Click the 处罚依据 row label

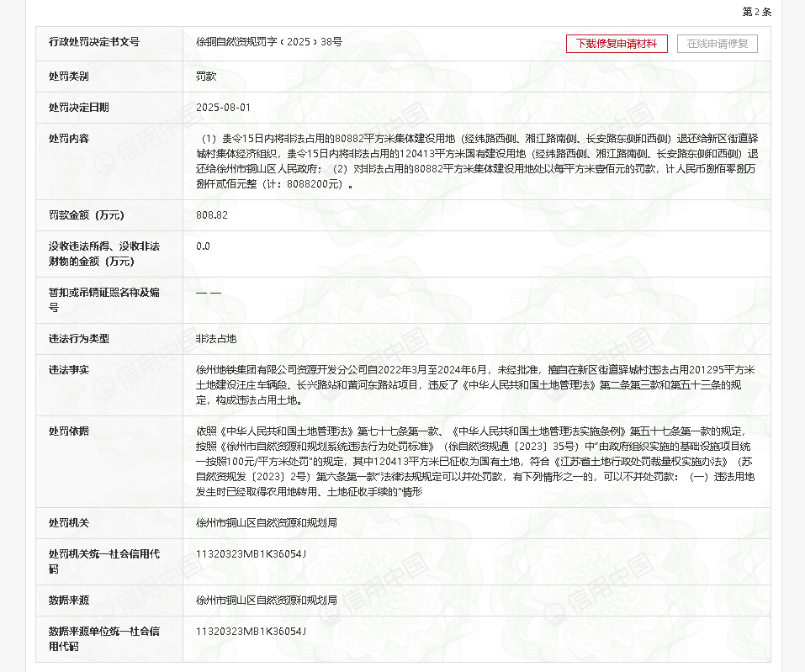pyautogui.click(x=69, y=431)
